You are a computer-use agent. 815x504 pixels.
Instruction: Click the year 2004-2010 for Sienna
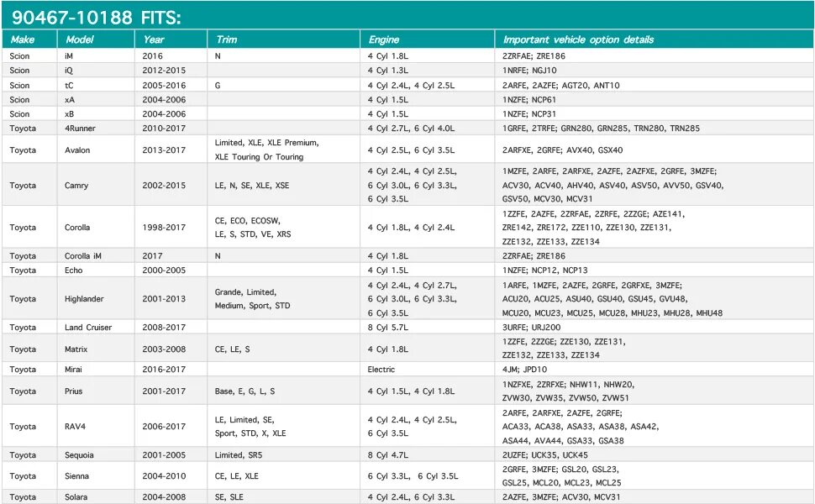164,476
